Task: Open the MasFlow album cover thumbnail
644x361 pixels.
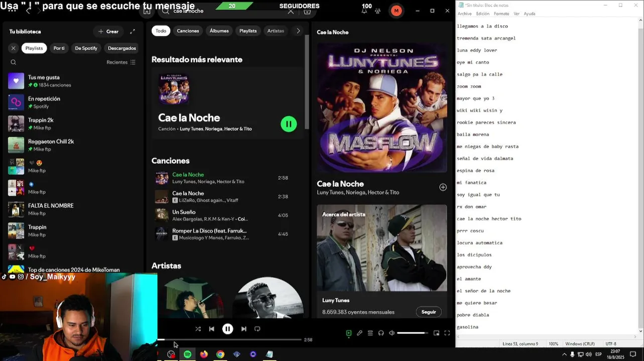Action: (174, 89)
